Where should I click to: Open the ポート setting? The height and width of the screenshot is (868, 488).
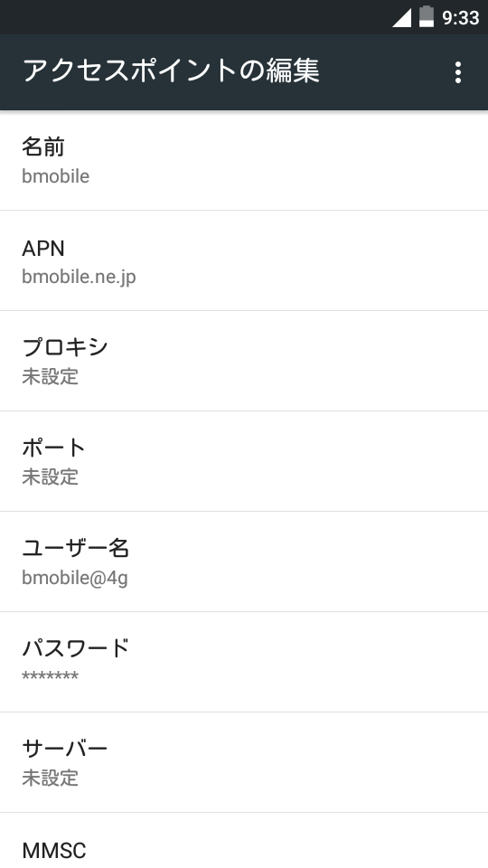pyautogui.click(x=244, y=462)
